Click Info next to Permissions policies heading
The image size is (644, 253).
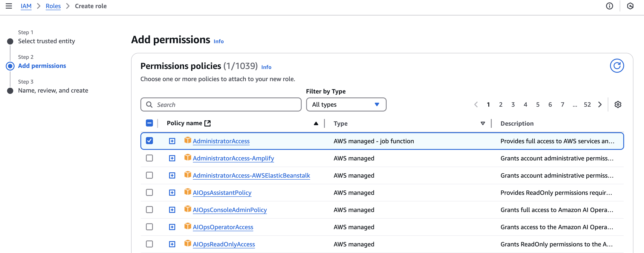click(x=266, y=67)
